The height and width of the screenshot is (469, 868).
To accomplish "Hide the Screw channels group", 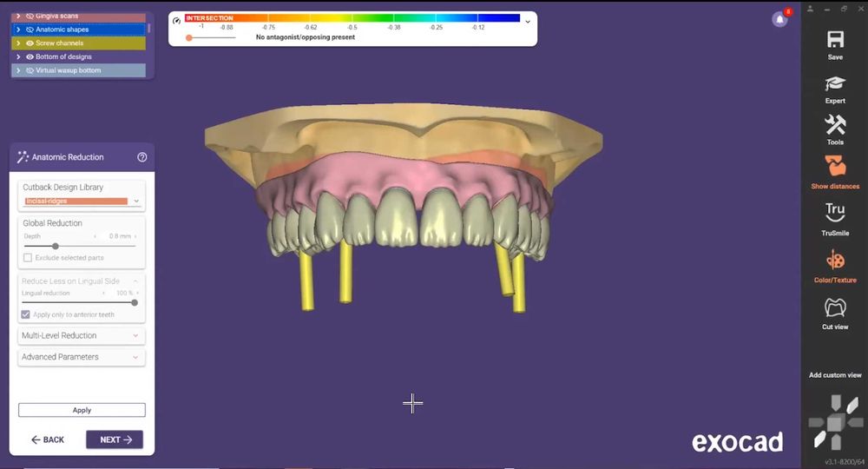I will (30, 43).
